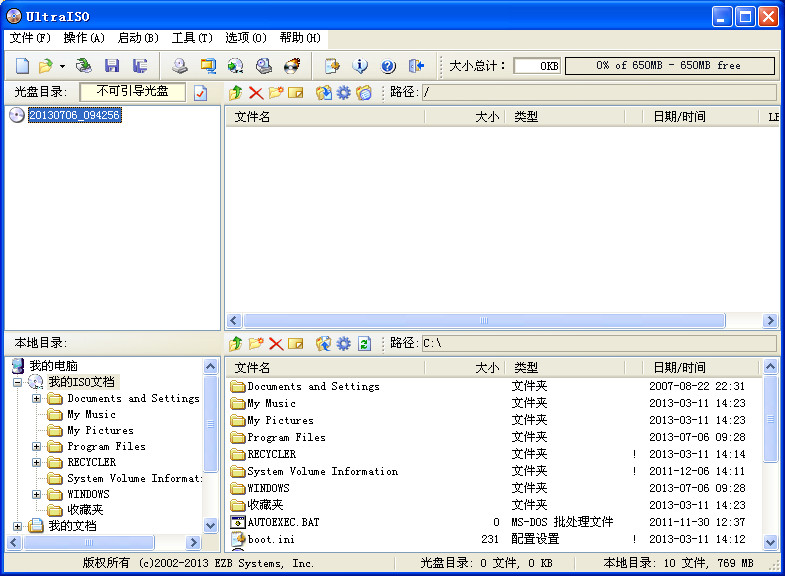Click the Up folder icon in local toolbar

[236, 344]
